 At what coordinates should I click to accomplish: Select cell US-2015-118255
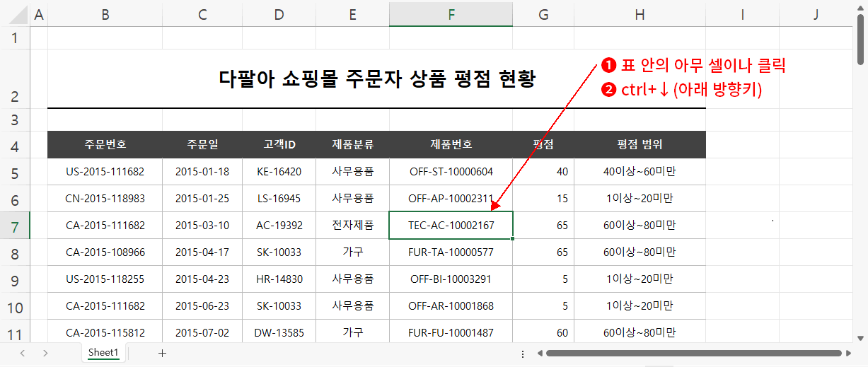click(x=105, y=279)
